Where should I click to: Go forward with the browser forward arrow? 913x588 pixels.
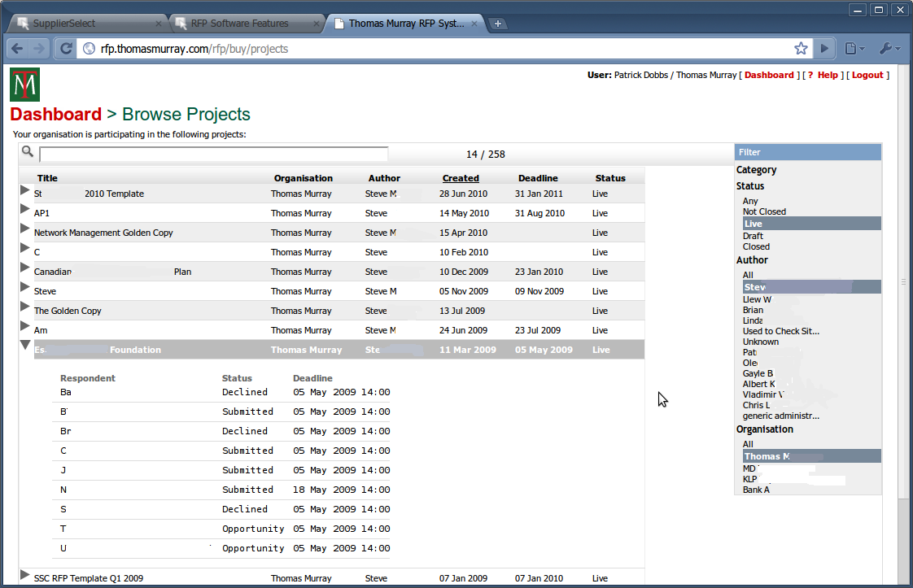click(39, 48)
